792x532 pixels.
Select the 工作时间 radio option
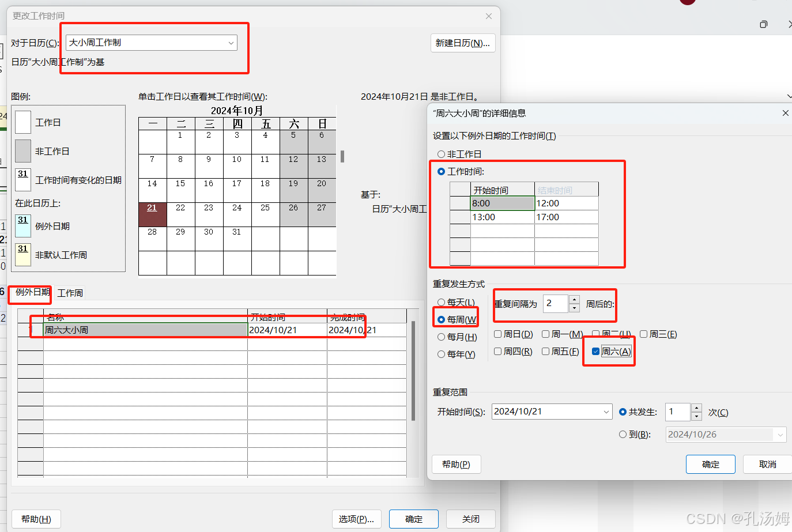(x=441, y=171)
